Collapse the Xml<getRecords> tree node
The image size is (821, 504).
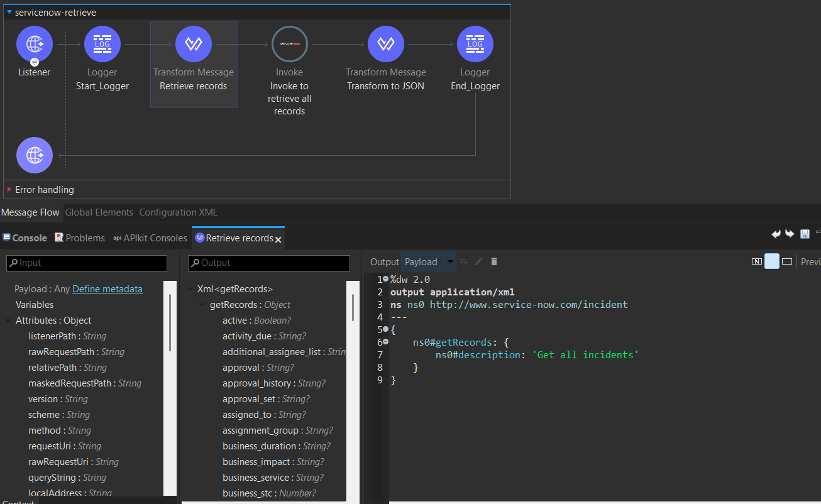(x=190, y=289)
